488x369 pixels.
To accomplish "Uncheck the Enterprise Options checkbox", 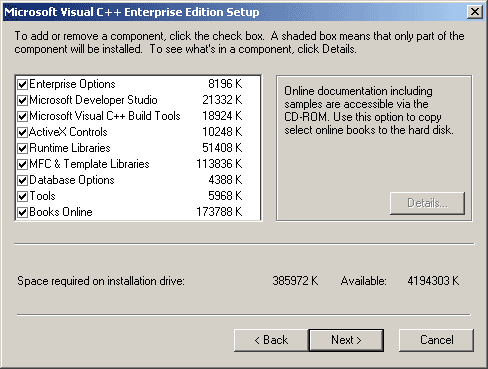I will pos(22,84).
